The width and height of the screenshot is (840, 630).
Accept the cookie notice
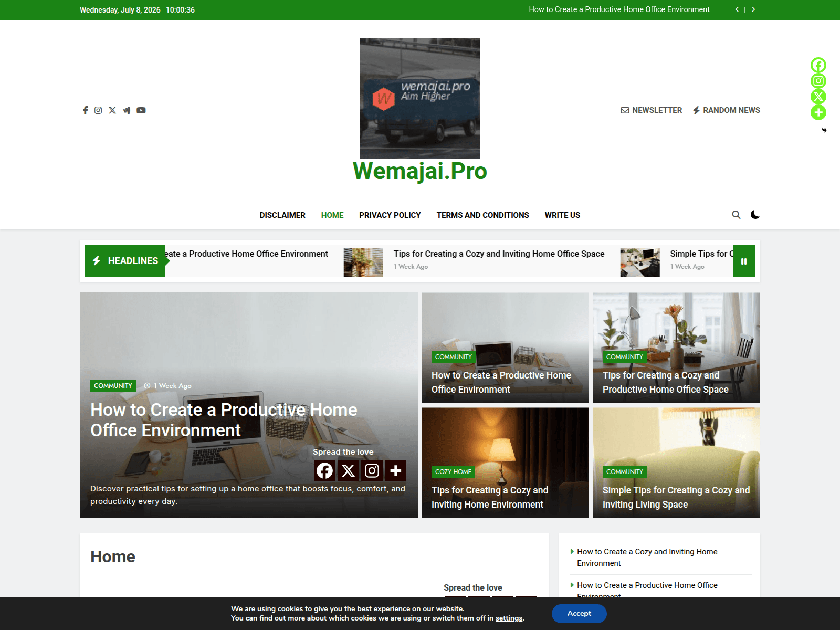[x=579, y=614]
